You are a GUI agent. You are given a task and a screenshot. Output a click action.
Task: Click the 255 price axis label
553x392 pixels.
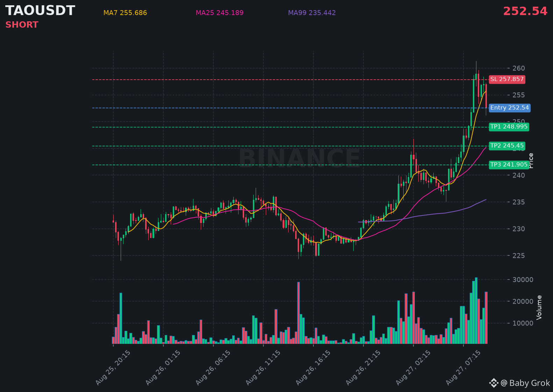(519, 95)
